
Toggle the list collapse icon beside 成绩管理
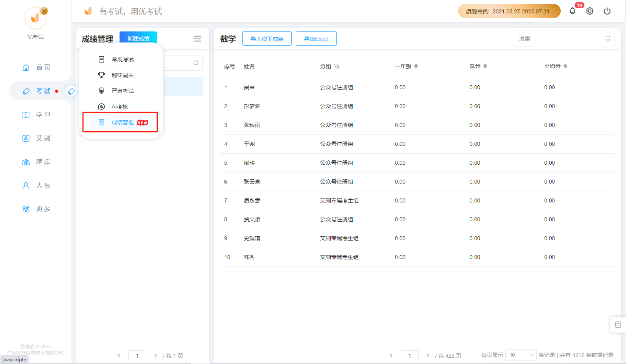coord(197,39)
